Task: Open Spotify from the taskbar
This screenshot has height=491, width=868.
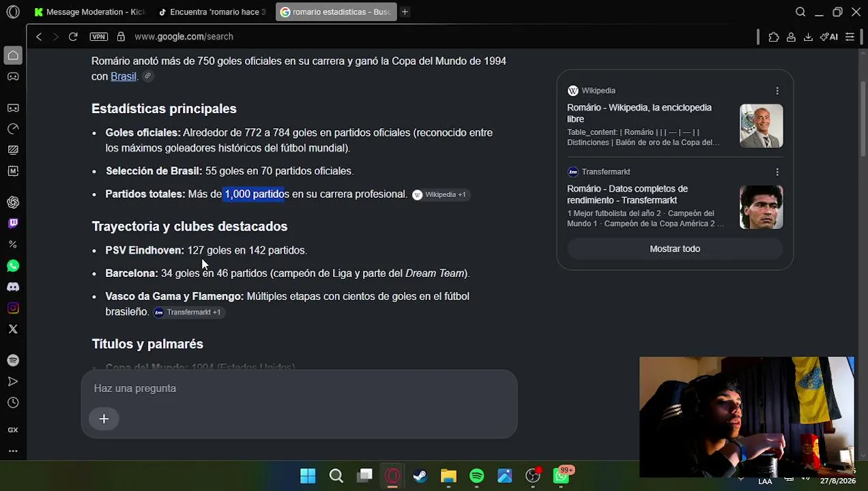Action: click(476, 476)
